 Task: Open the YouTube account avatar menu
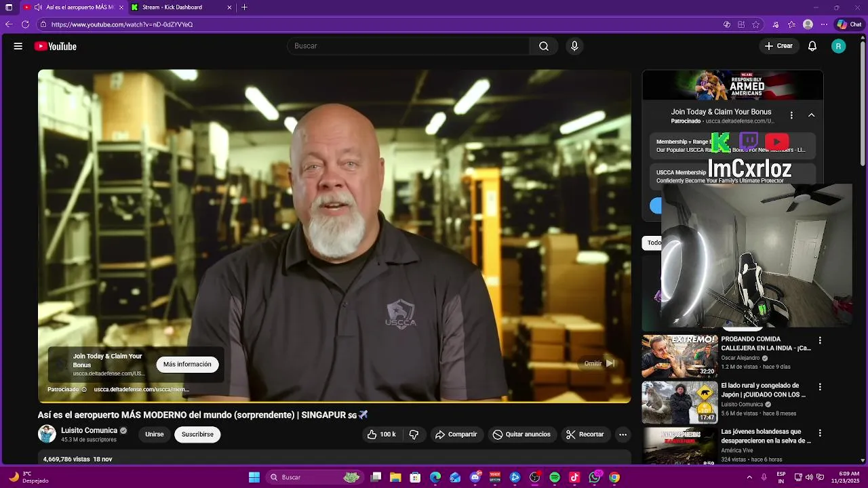[839, 46]
